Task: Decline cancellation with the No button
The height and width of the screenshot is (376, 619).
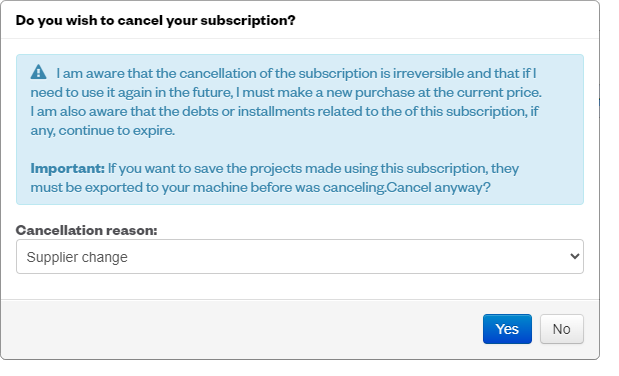Action: click(561, 329)
